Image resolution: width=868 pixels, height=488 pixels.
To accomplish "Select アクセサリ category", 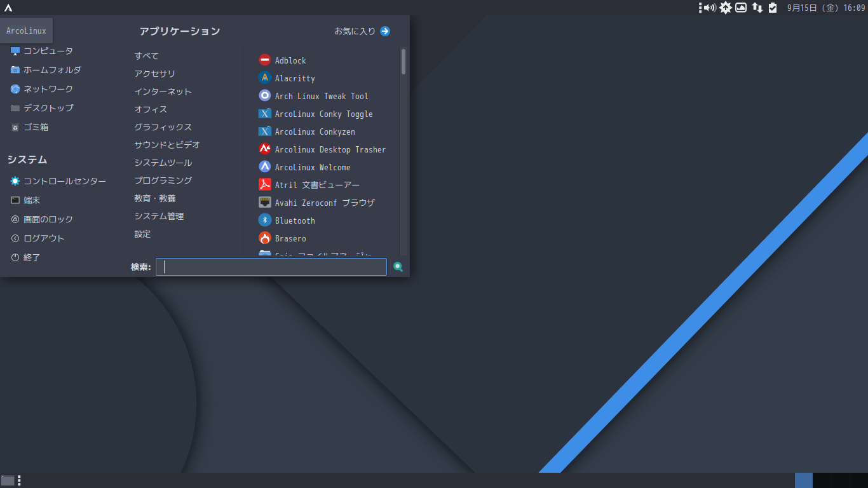I will tap(155, 74).
